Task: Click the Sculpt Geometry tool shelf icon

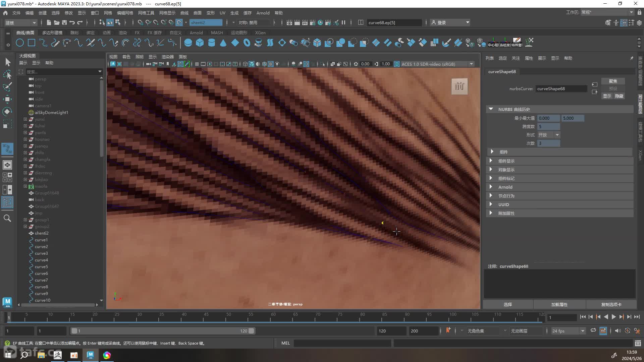Action: pos(446,43)
